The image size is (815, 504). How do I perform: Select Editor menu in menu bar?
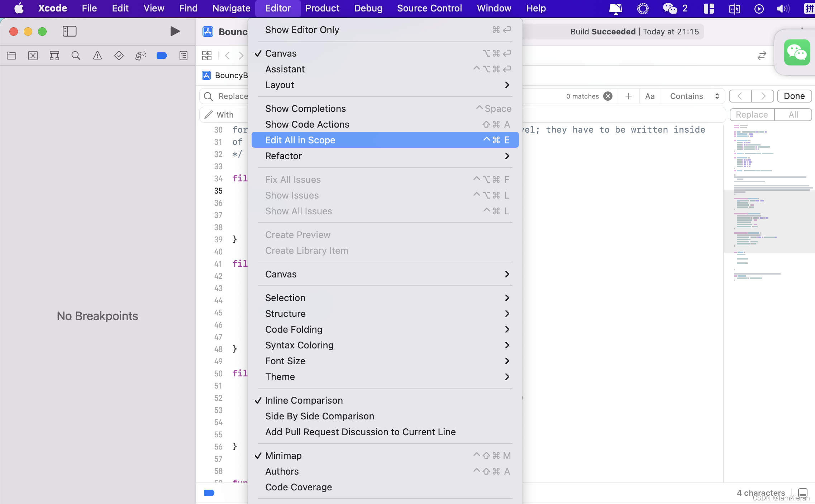click(x=277, y=8)
